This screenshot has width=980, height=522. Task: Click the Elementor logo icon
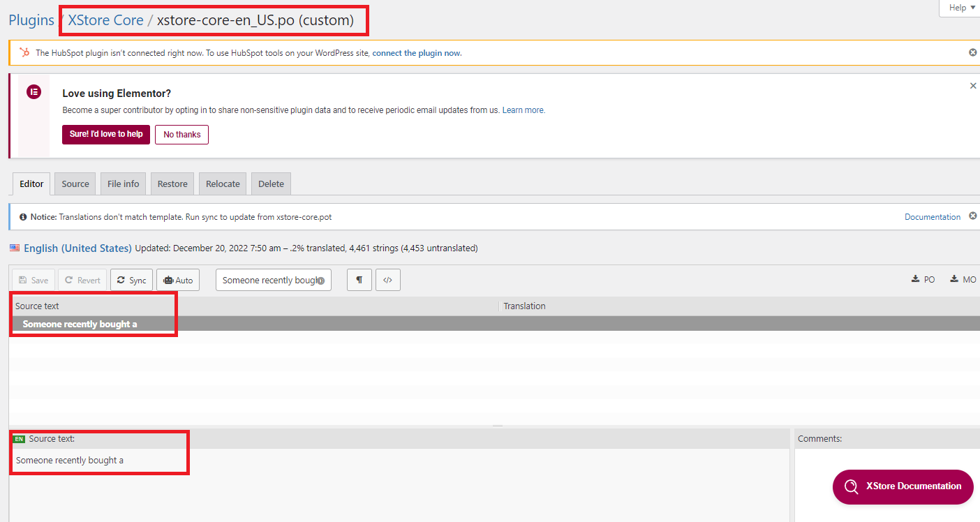point(34,91)
